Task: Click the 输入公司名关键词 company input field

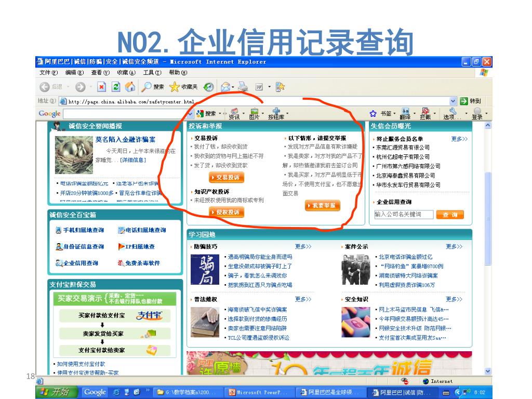Action: point(404,215)
